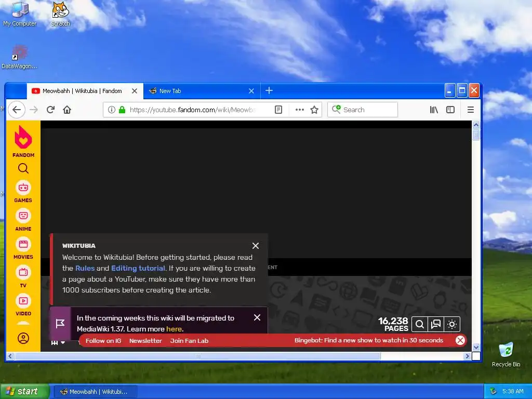The image size is (532, 399).
Task: Close the Meowbahh Wikitubia tab
Action: (x=135, y=91)
